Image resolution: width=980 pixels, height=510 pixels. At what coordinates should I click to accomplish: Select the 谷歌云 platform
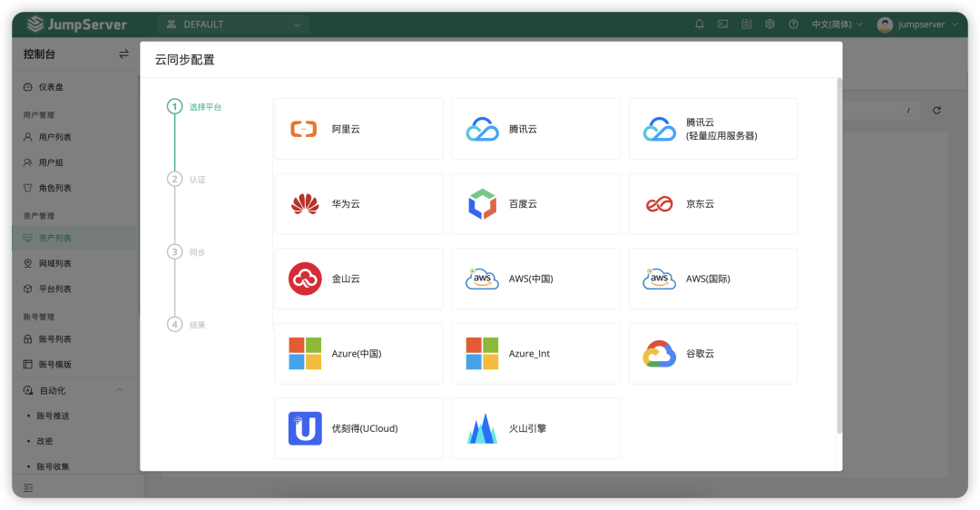(713, 354)
